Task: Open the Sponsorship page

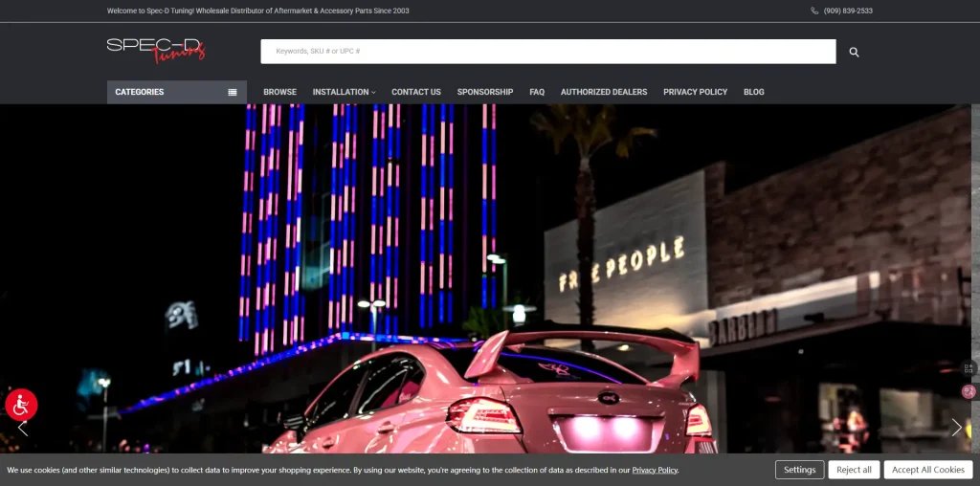Action: click(484, 92)
